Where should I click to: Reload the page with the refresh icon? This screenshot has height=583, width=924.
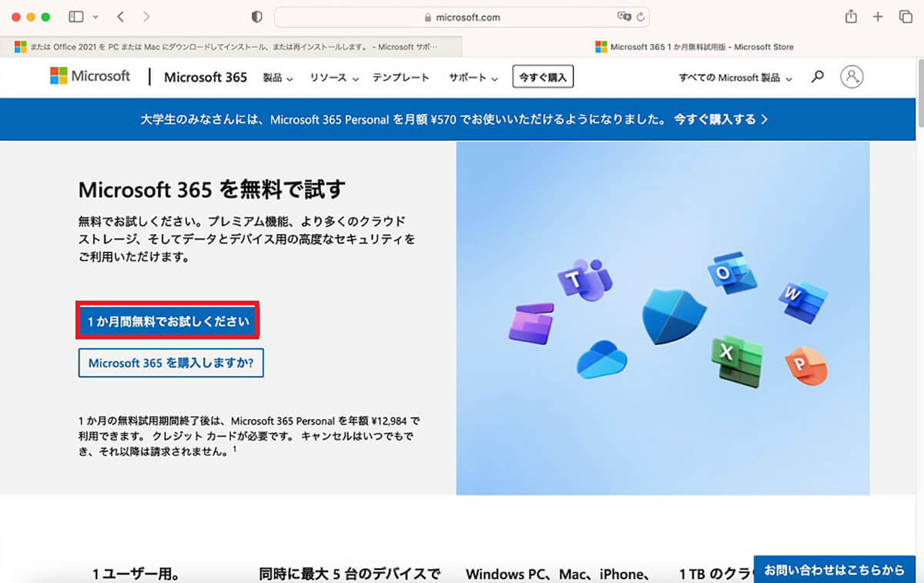pos(641,16)
